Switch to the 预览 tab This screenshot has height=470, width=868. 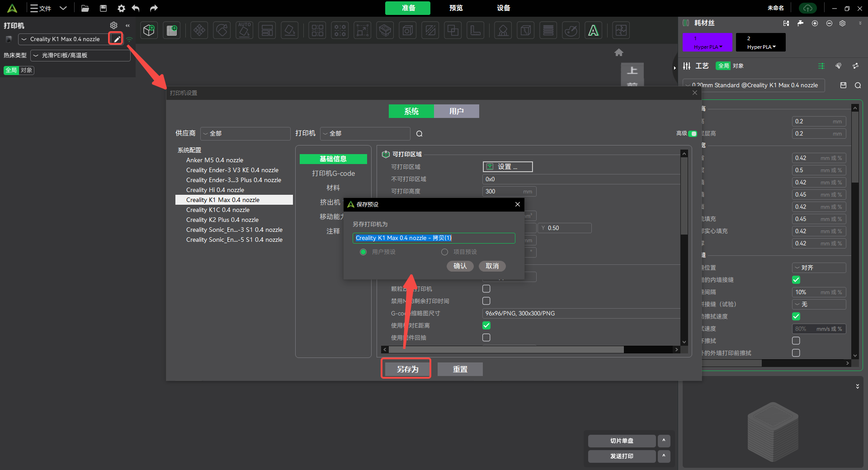(x=456, y=8)
